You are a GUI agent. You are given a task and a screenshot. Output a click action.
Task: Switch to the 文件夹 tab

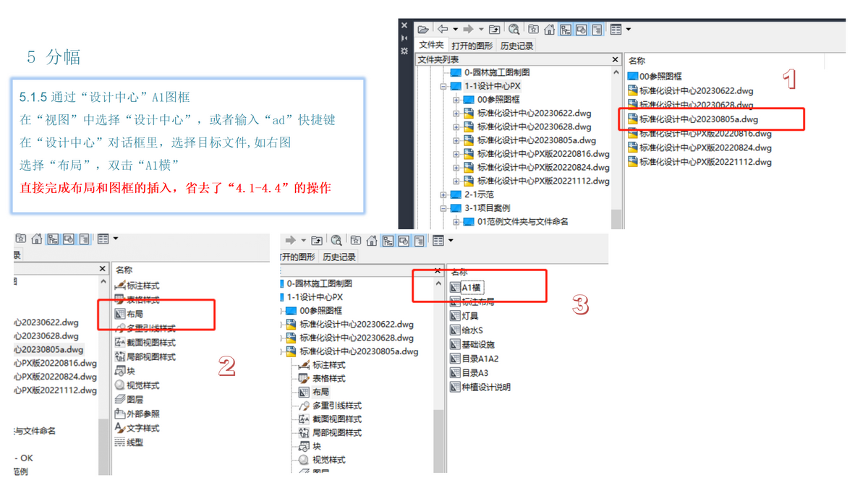point(431,46)
